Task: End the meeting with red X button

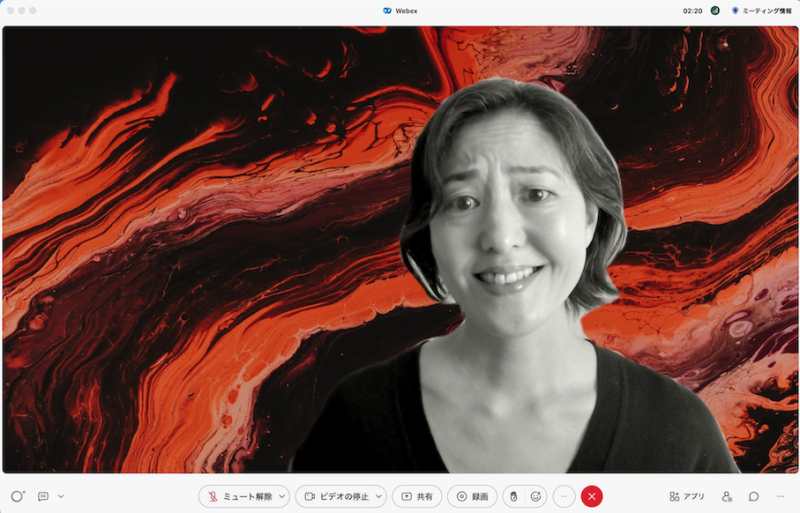Action: tap(592, 496)
